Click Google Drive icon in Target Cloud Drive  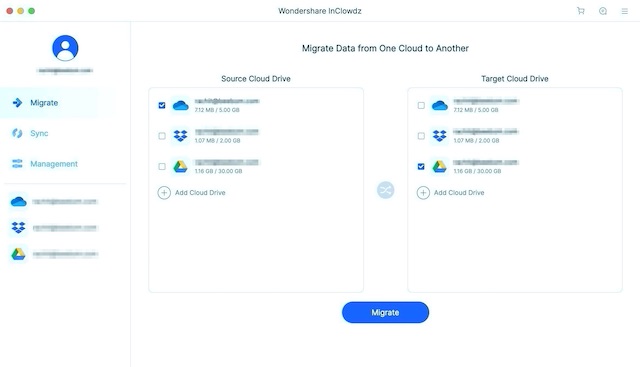439,166
